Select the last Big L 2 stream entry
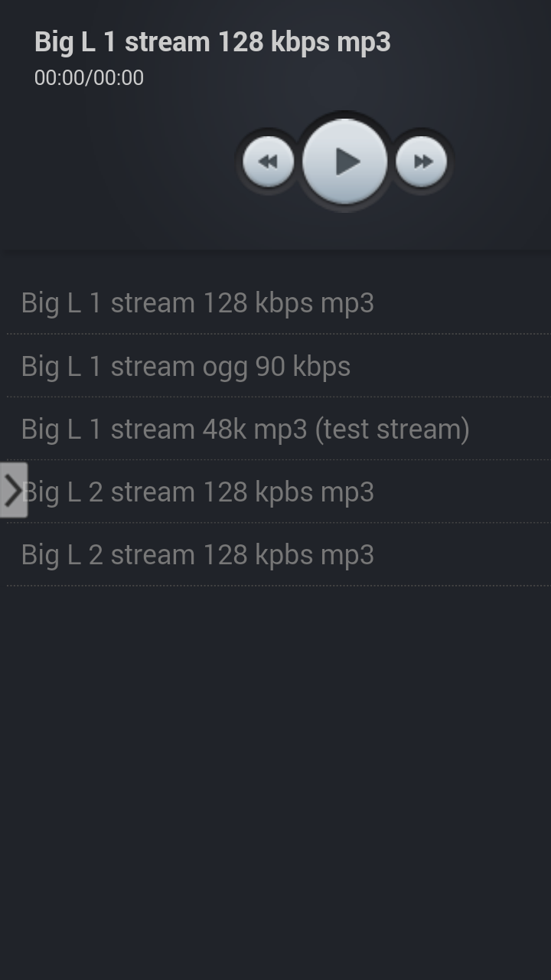This screenshot has width=551, height=980. (197, 554)
